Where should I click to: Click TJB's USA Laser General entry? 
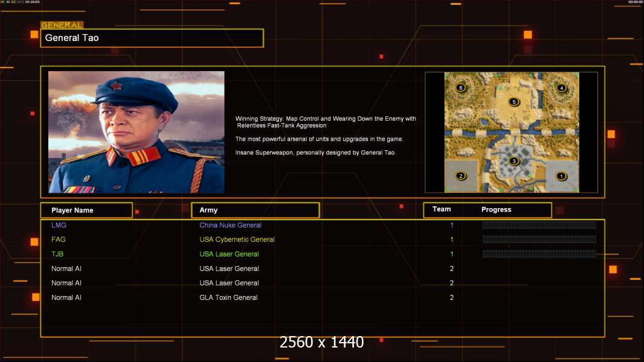click(229, 254)
